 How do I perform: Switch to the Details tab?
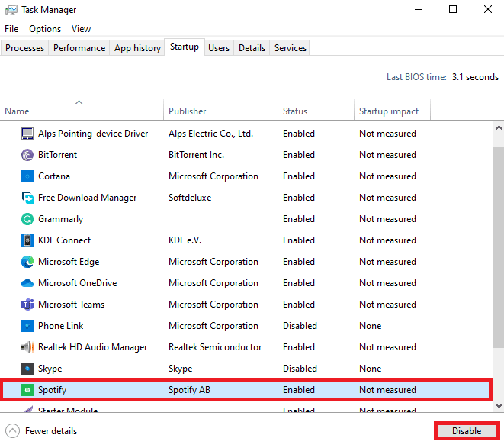tap(252, 48)
